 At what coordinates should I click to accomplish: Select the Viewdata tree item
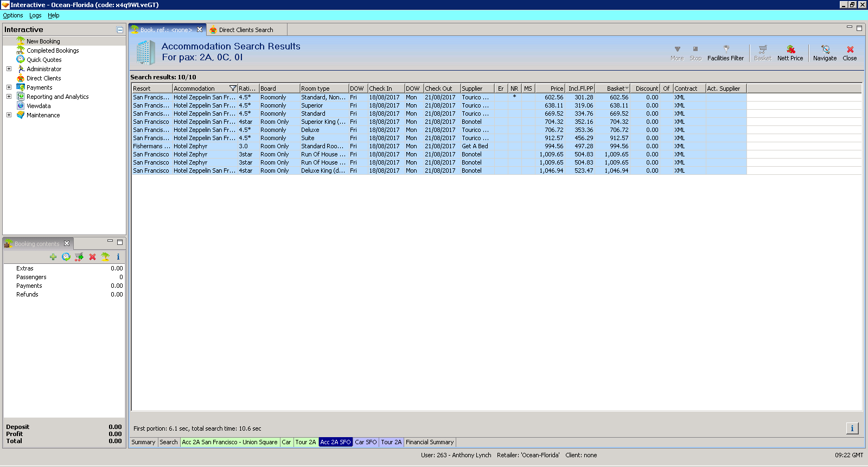39,106
